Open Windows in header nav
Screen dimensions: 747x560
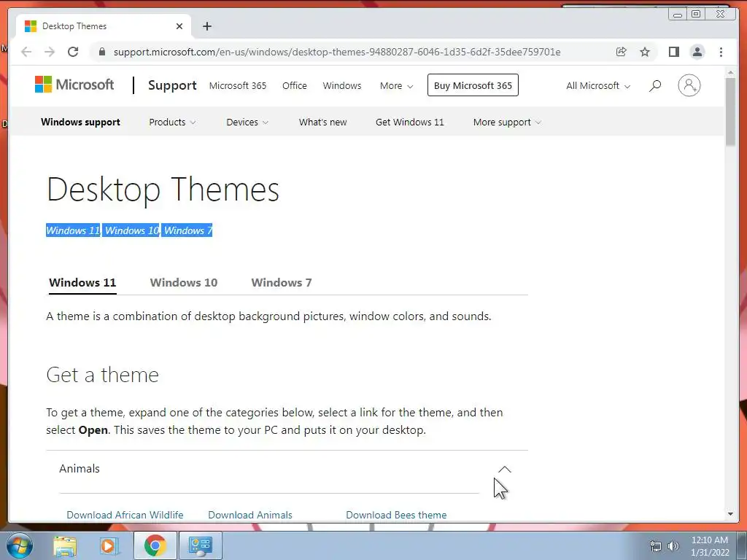click(x=342, y=86)
